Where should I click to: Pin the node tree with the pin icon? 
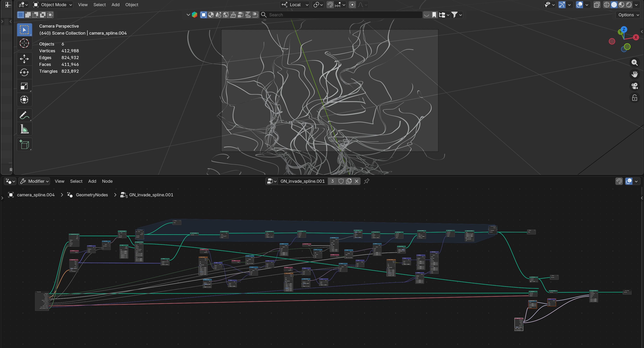(x=367, y=181)
